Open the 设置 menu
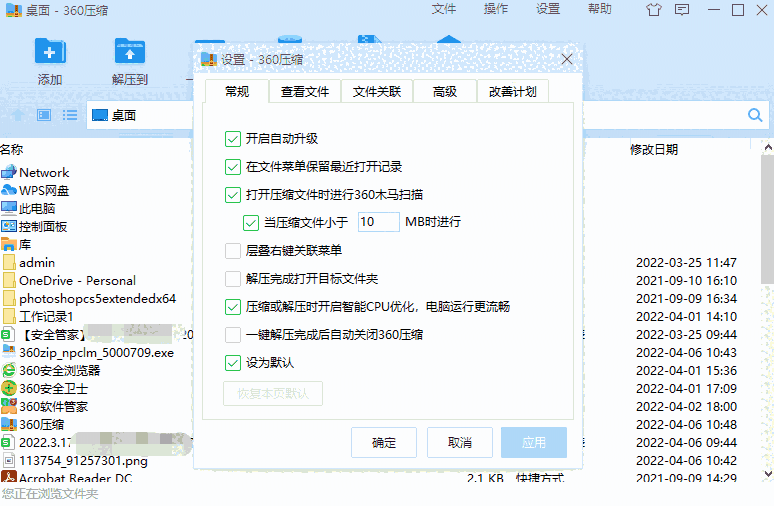 point(548,9)
